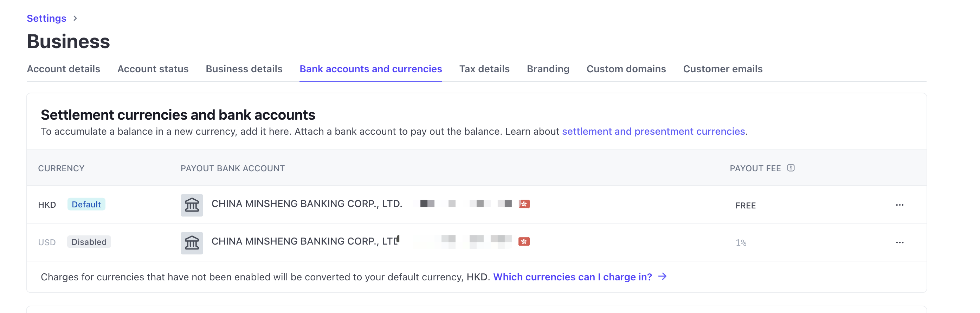Click the Payout Fee info icon
The image size is (980, 313).
[x=791, y=168]
